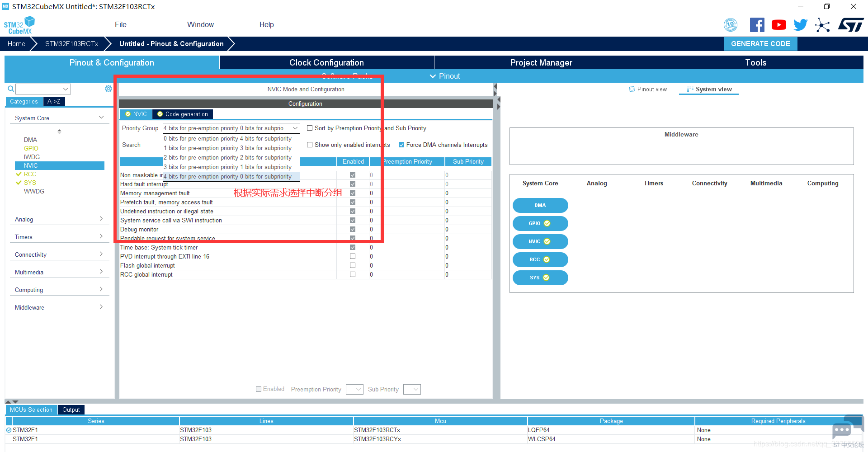Viewport: 868px width, 452px height.
Task: Click the System view grid icon
Action: pos(690,89)
